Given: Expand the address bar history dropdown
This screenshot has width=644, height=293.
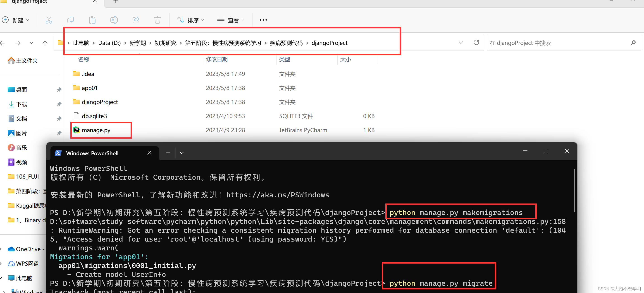Looking at the screenshot, I should point(461,43).
